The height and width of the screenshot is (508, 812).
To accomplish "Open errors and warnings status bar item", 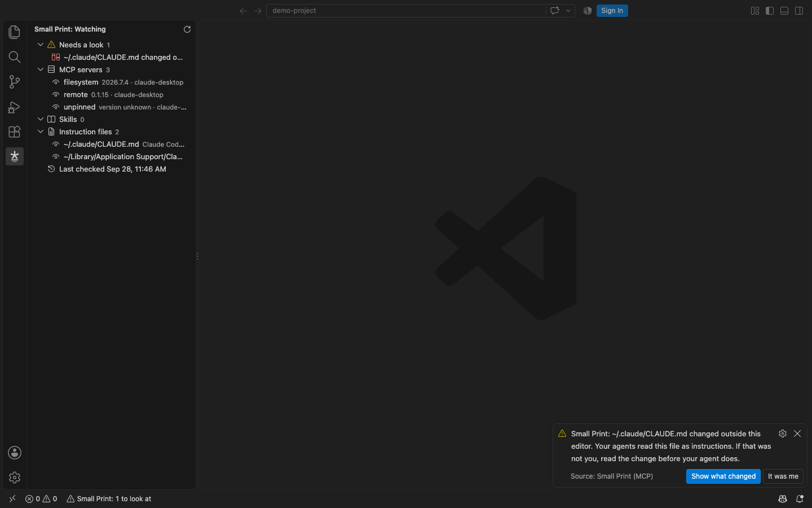I will point(41,499).
